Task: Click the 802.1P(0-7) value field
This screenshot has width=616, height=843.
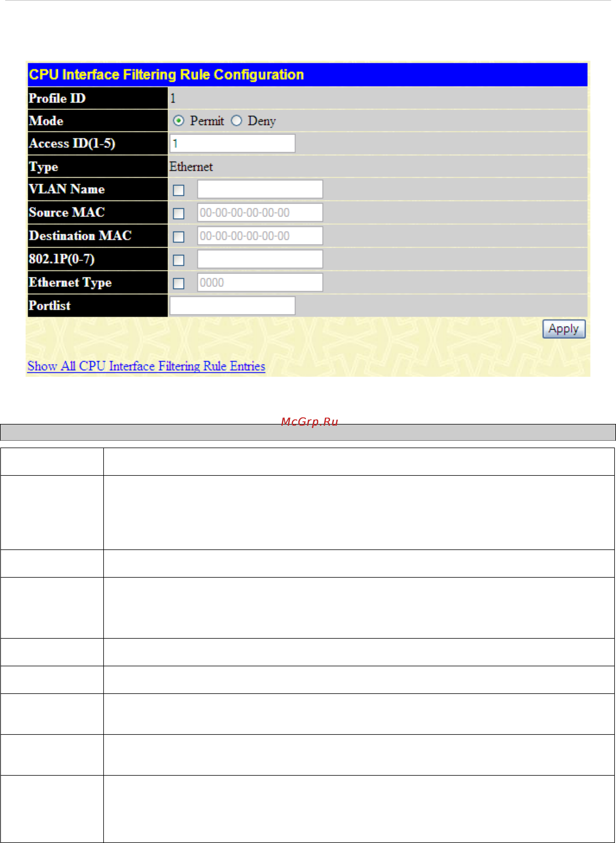Action: (260, 259)
